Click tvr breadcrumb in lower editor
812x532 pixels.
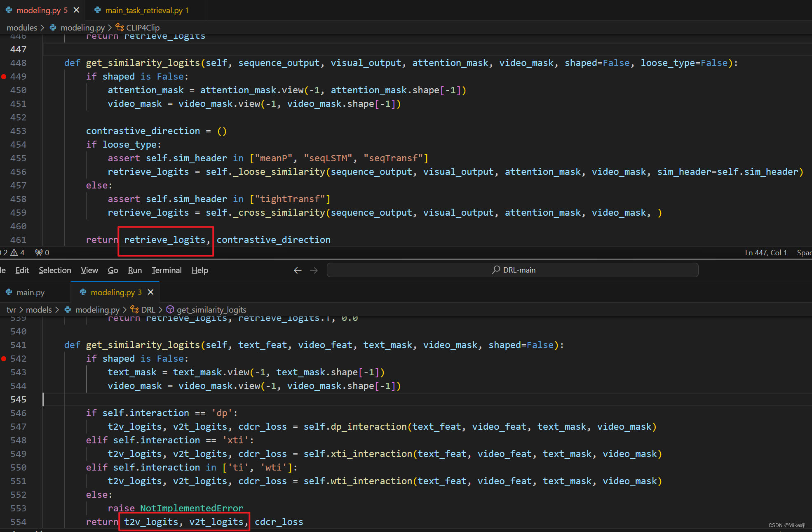coord(11,310)
